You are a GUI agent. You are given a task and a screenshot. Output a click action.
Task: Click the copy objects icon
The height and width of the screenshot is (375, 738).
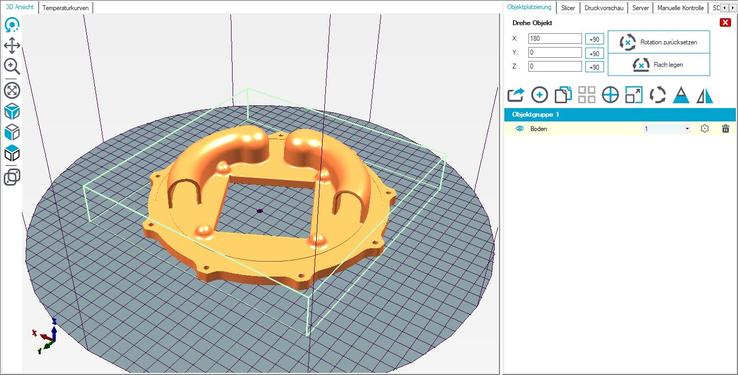point(563,95)
